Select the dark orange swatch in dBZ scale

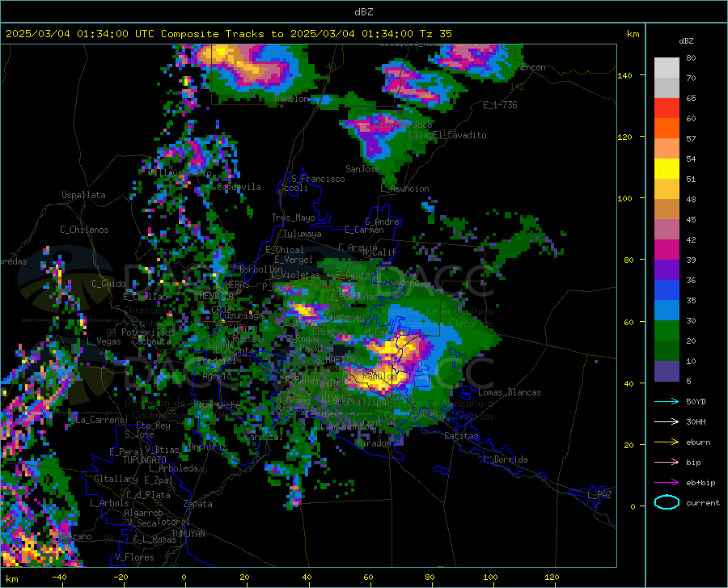(x=667, y=129)
